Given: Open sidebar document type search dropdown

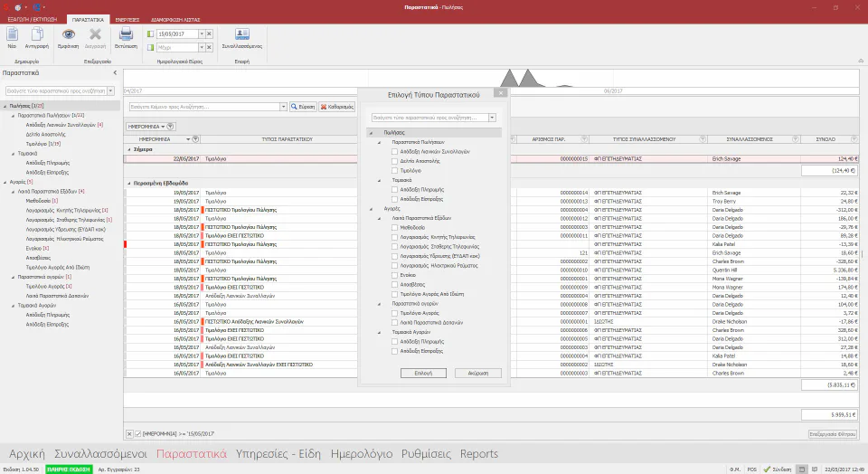Looking at the screenshot, I should tap(110, 90).
